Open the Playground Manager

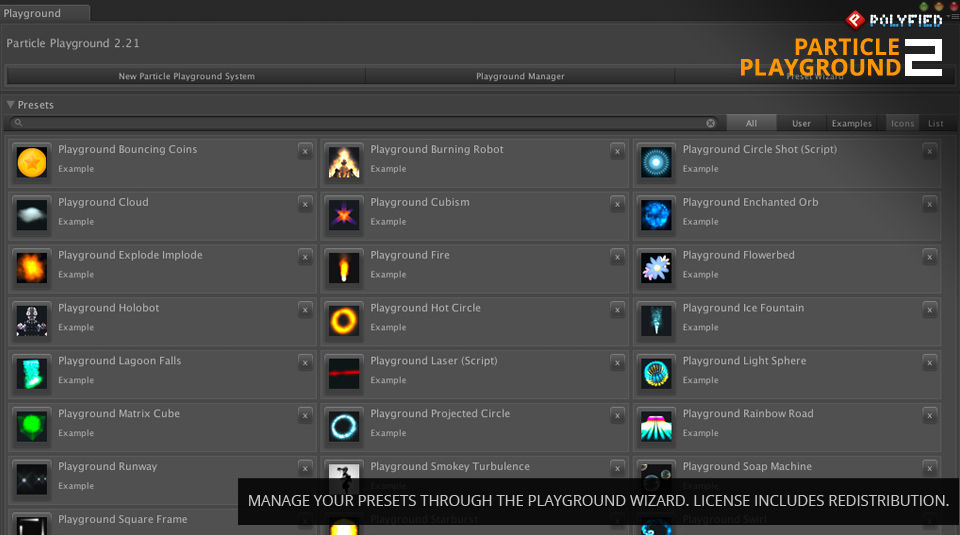pos(520,76)
